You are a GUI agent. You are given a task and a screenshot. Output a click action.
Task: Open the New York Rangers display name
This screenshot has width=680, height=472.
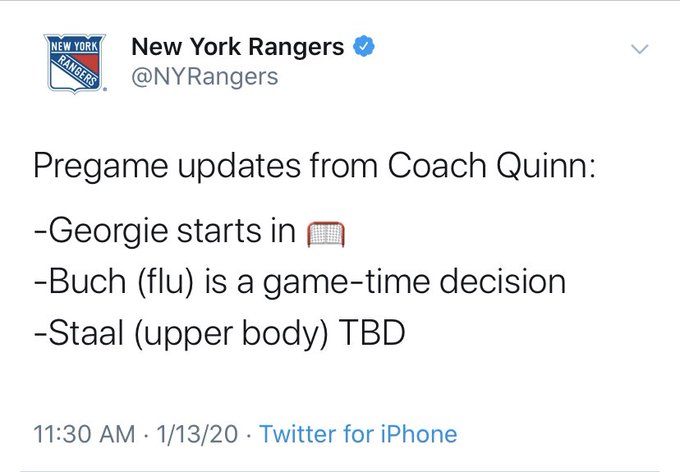[x=238, y=46]
